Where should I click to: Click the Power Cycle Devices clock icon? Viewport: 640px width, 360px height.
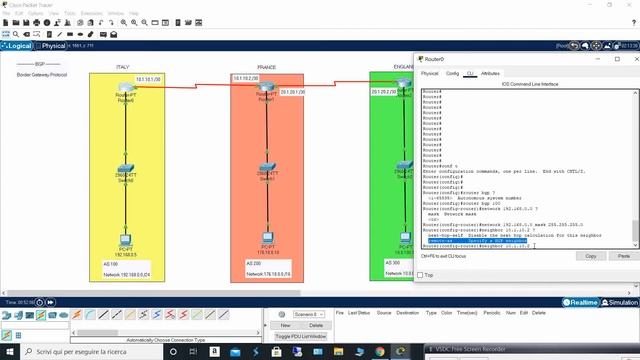tap(40, 302)
